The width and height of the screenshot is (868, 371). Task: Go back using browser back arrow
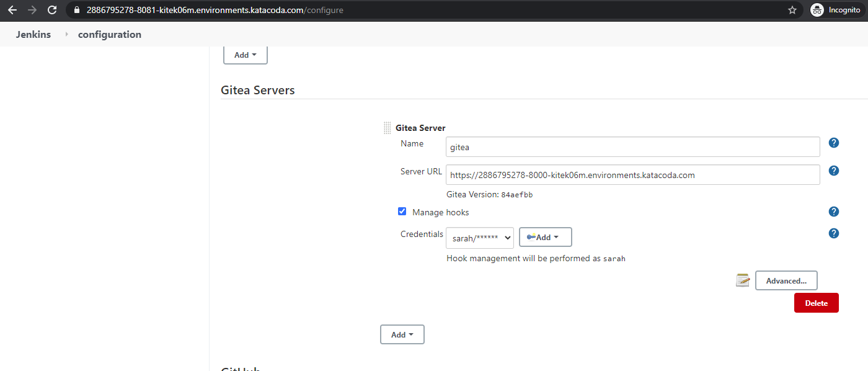12,10
